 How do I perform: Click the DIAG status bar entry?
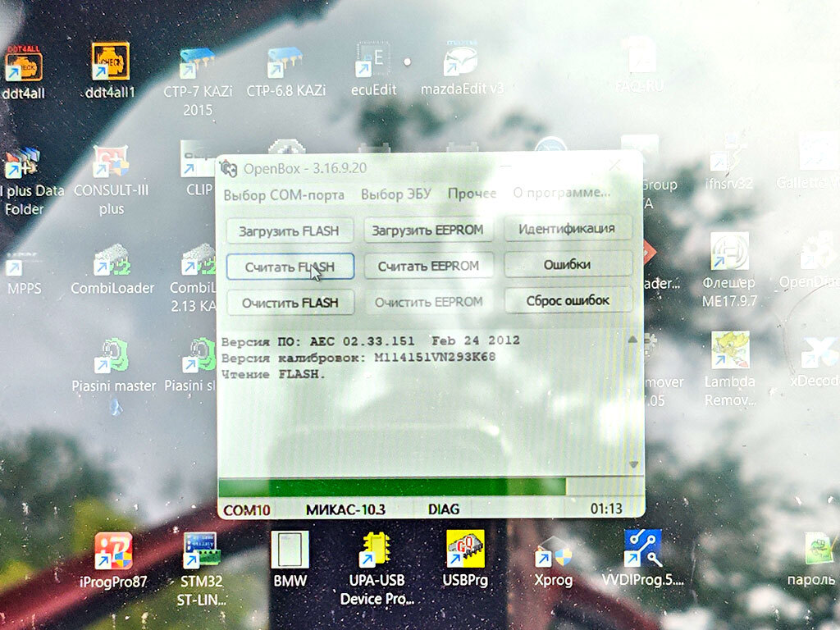[444, 509]
